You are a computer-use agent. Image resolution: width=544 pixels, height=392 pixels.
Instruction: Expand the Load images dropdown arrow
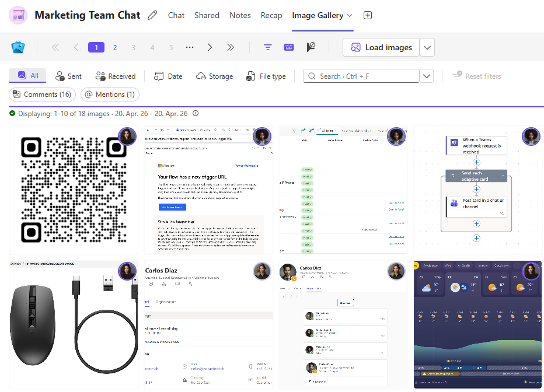[x=427, y=47]
